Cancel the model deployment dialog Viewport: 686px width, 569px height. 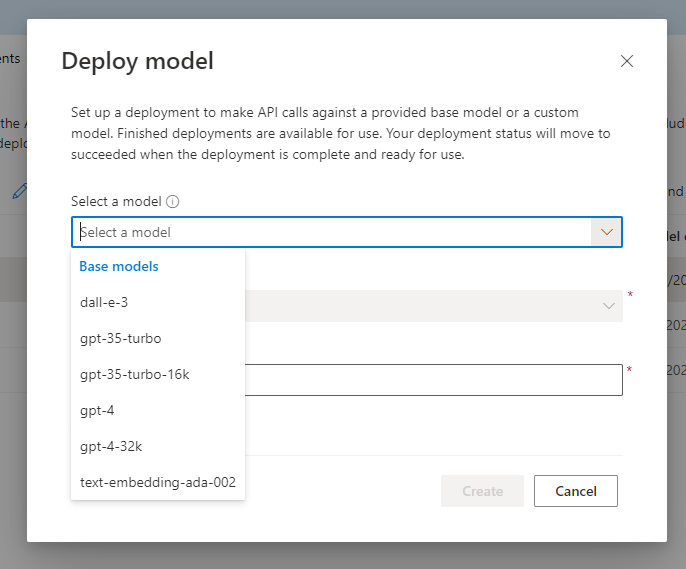click(576, 491)
